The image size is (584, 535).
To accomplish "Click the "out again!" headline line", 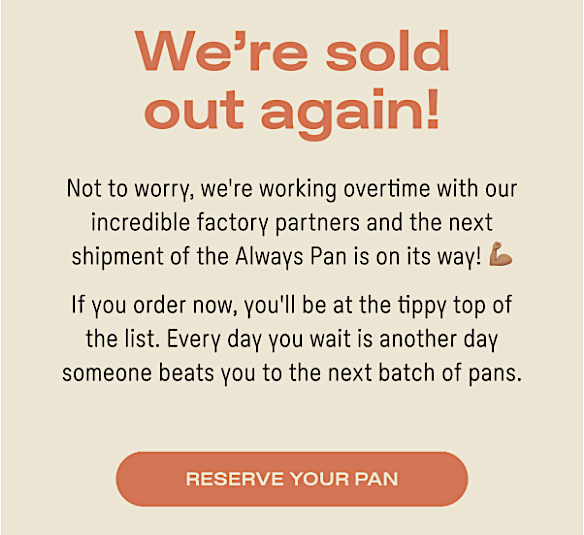I will [x=292, y=113].
